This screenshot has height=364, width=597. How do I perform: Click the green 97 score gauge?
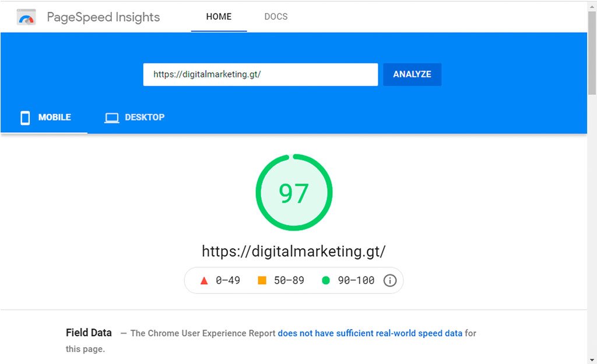[x=294, y=192]
